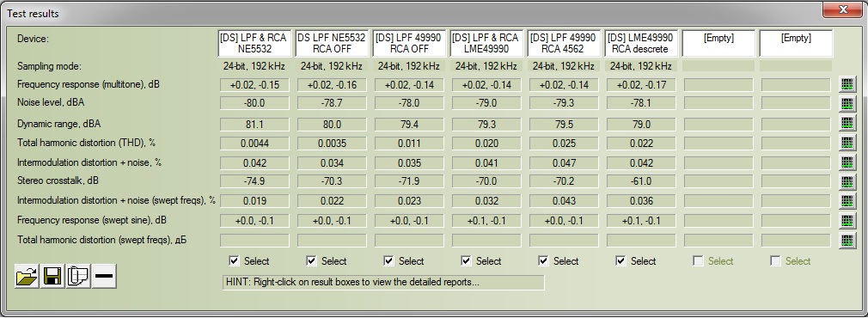Viewport: 868px width, 318px height.
Task: Open graph icon for Total harmonic distortion (THD) row
Action: coord(847,143)
